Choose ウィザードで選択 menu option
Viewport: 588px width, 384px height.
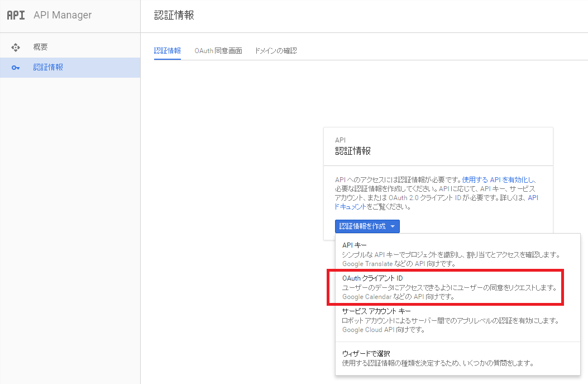pos(457,358)
